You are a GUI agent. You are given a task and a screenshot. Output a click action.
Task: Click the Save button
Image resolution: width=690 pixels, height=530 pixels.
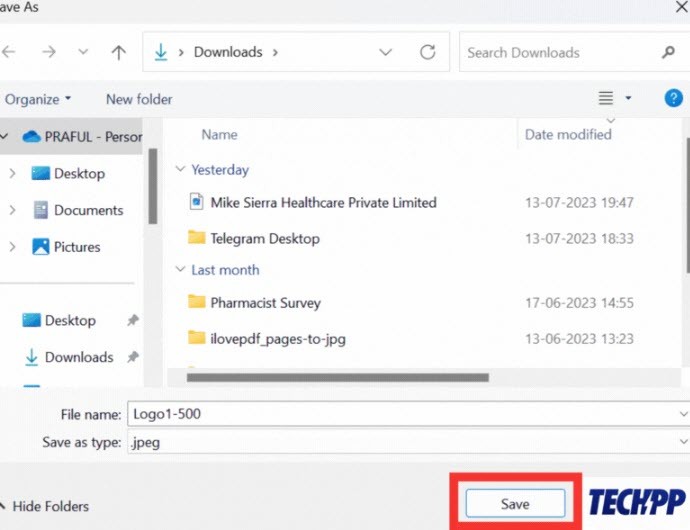pos(515,503)
